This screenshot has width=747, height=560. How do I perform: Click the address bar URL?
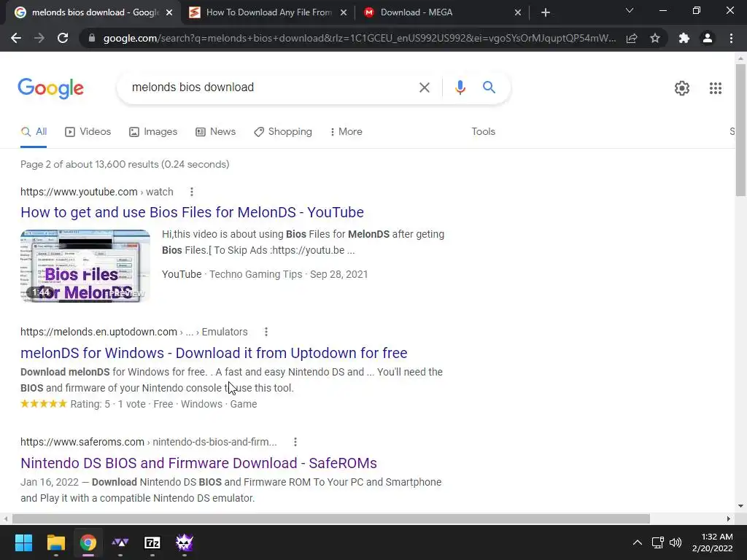click(359, 38)
